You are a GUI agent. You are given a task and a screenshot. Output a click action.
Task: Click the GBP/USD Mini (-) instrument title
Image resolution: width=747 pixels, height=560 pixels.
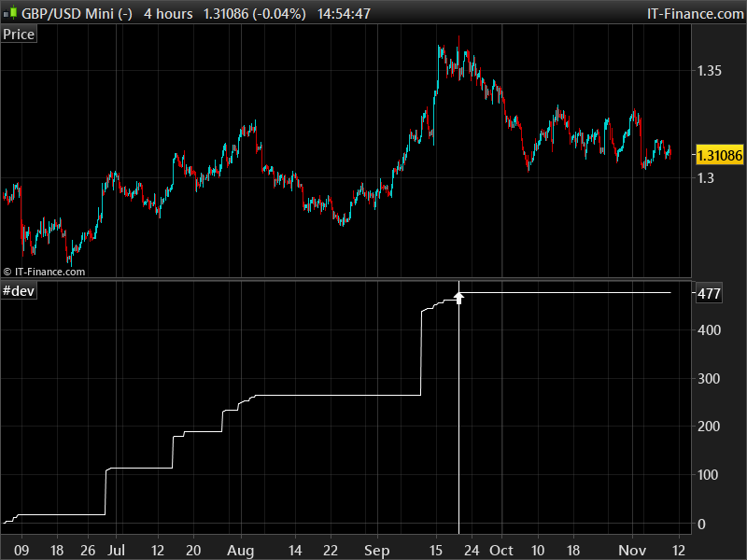pyautogui.click(x=77, y=14)
